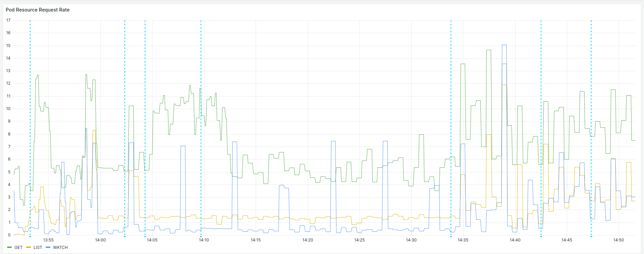Select the annotation marker between 14:40 and 14:45

541,236
